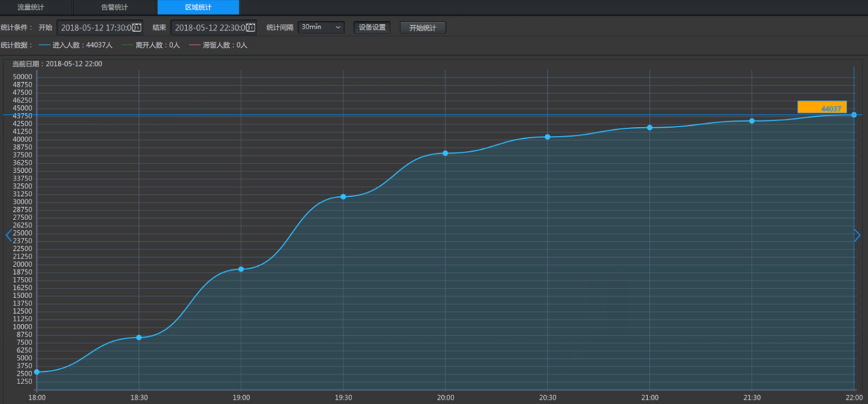Open the calendar for the 结束 time
Viewport: 868px width, 404px height.
tap(250, 27)
